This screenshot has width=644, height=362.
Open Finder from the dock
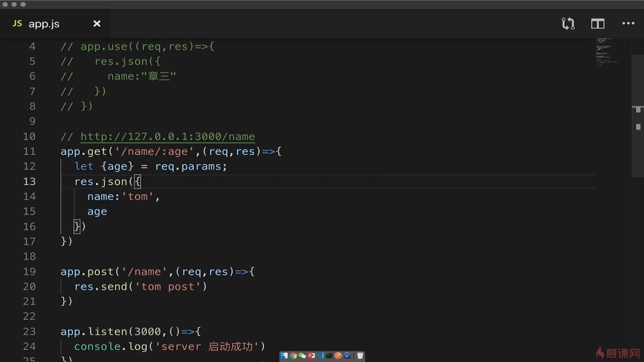(284, 355)
